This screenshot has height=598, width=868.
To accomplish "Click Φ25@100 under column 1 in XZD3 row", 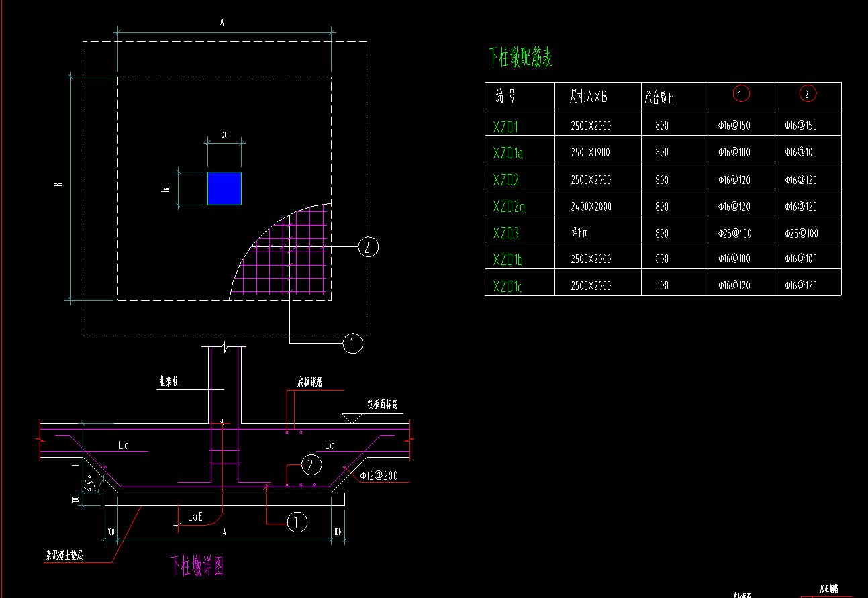I will [x=734, y=234].
